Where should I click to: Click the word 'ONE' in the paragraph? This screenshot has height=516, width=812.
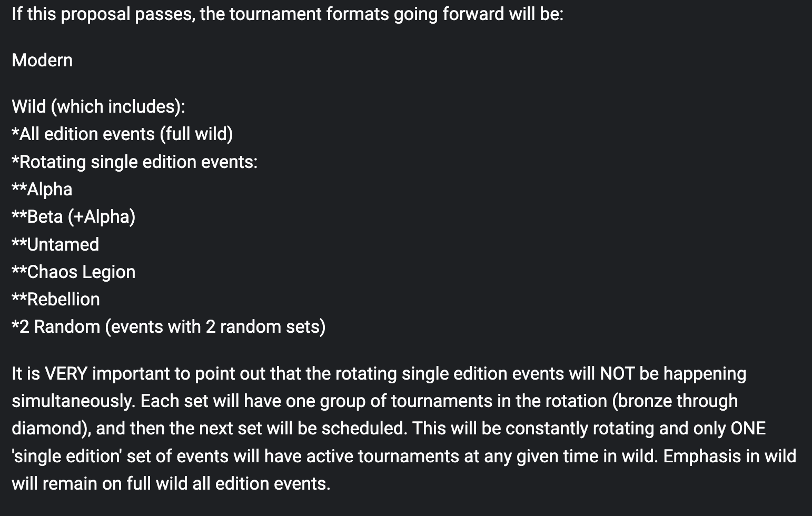[748, 428]
